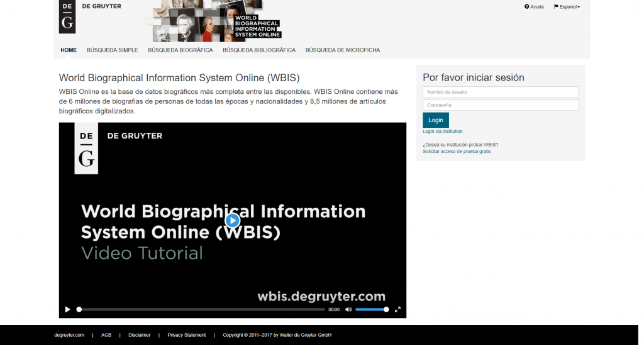Open the Disclaimer footer link

click(x=139, y=335)
